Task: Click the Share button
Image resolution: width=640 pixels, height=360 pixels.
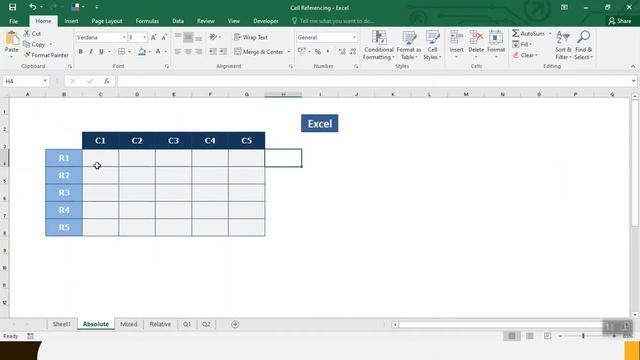Action: [619, 21]
